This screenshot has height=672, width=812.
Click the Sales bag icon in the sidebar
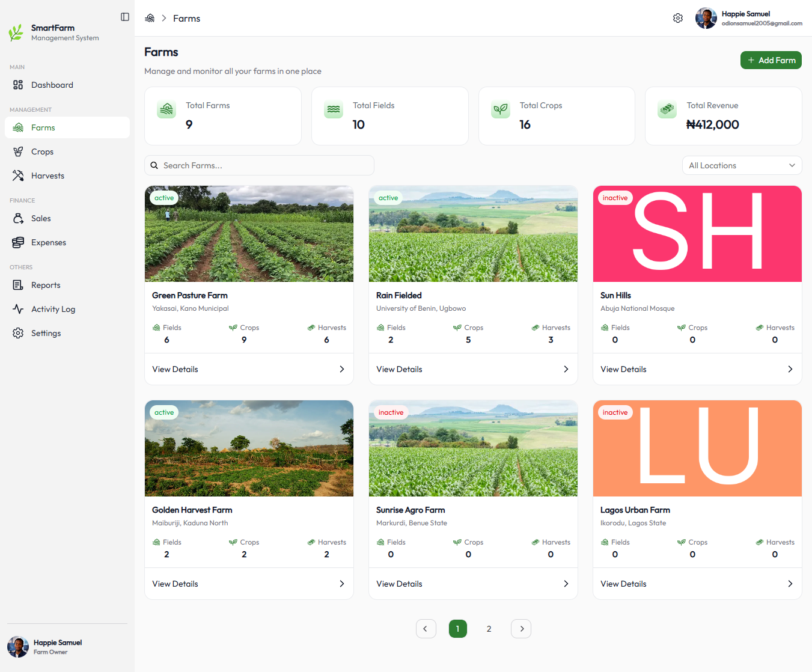pos(18,218)
